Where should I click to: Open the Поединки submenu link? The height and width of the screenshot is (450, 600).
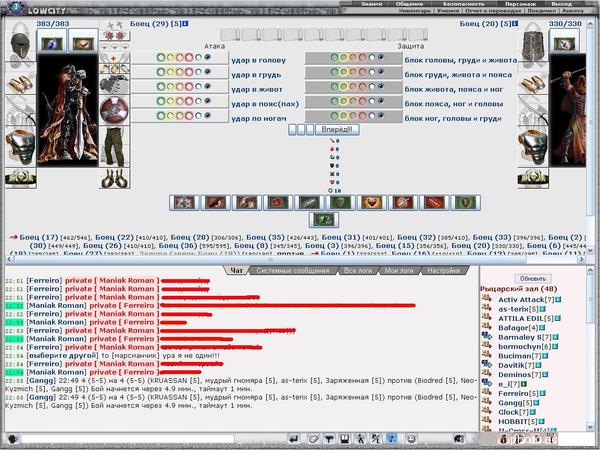(541, 11)
